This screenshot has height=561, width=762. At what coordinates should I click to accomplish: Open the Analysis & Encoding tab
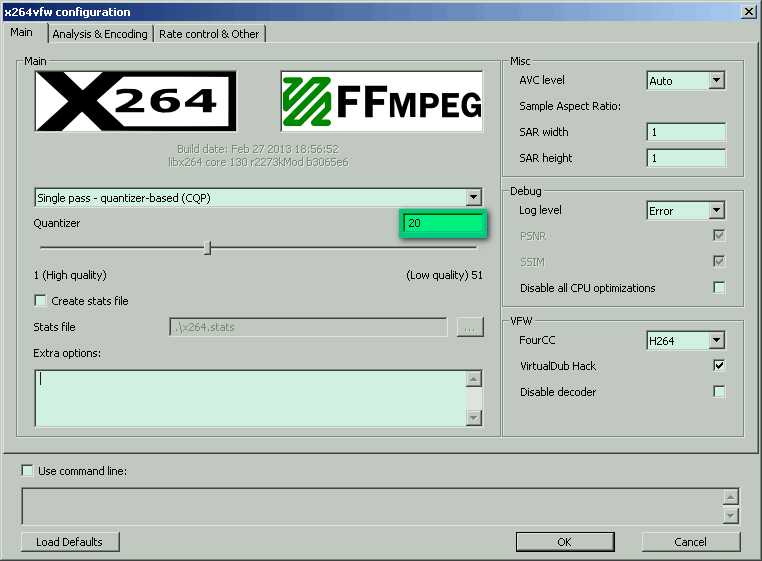coord(100,34)
